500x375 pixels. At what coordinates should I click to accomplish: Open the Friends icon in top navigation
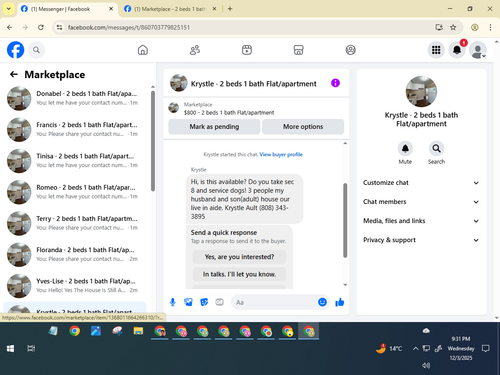click(x=195, y=50)
